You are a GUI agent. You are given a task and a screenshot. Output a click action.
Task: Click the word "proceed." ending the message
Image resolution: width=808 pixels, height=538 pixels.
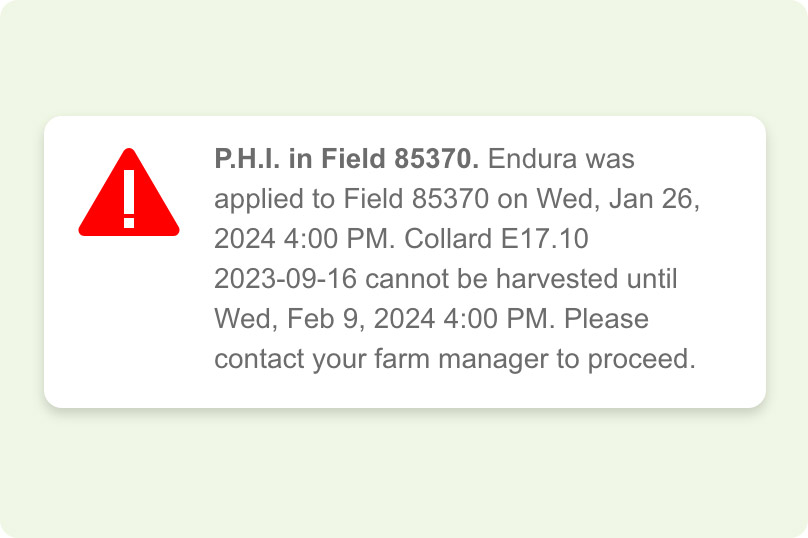pyautogui.click(x=642, y=360)
